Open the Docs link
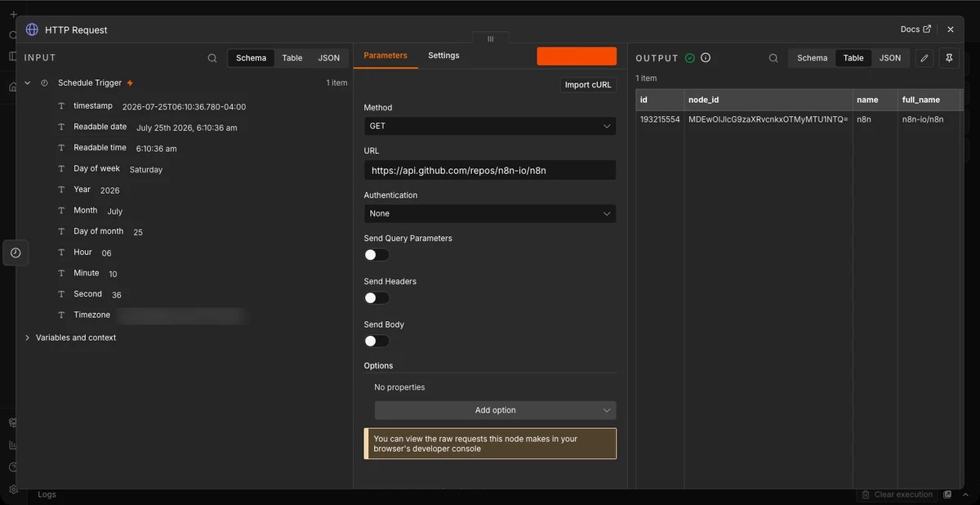This screenshot has height=505, width=980. (x=915, y=29)
